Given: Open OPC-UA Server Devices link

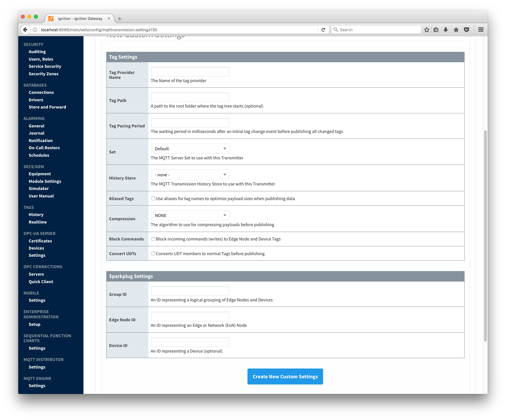Looking at the screenshot, I should (x=36, y=248).
